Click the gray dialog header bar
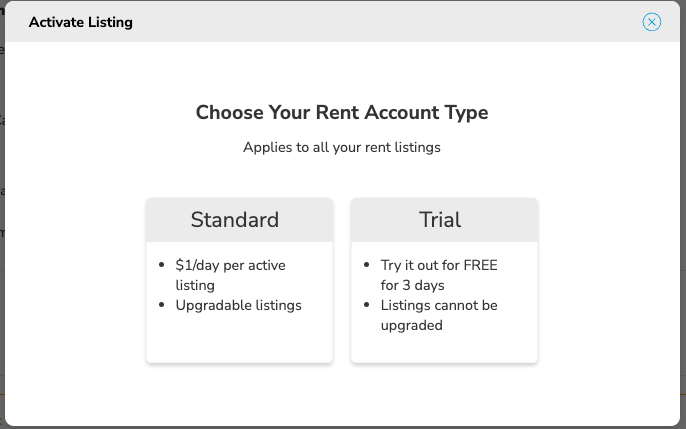Screen dimensions: 686x429 [342, 22]
